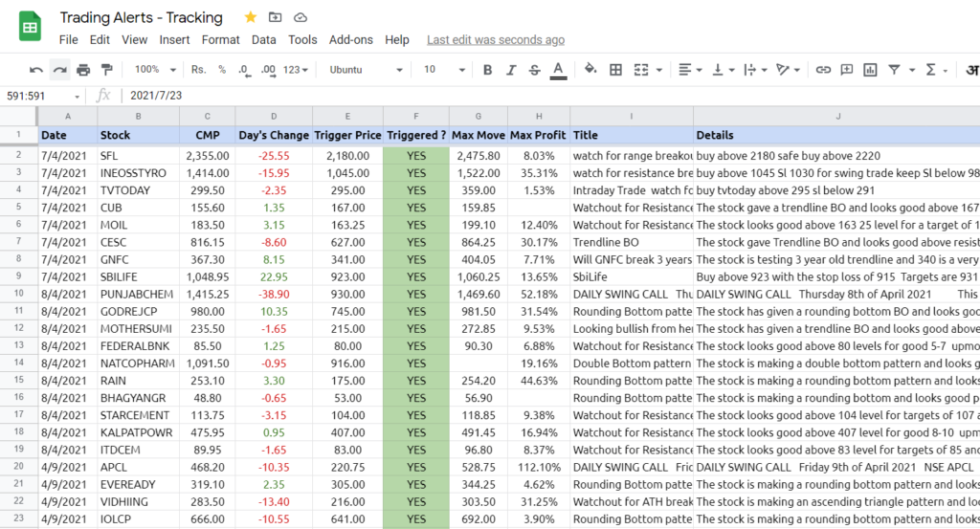Click the select-all corner box
This screenshot has height=529, width=980.
click(19, 116)
